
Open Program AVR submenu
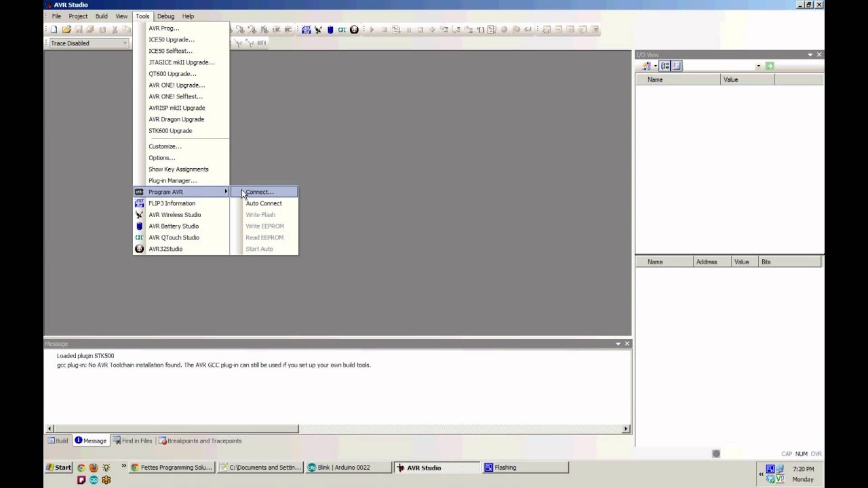coord(182,192)
